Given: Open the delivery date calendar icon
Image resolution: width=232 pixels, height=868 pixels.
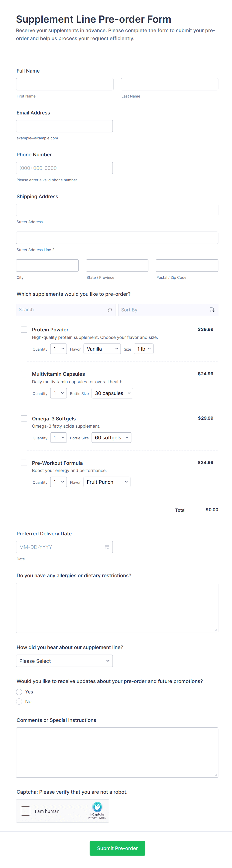Looking at the screenshot, I should pos(107,547).
